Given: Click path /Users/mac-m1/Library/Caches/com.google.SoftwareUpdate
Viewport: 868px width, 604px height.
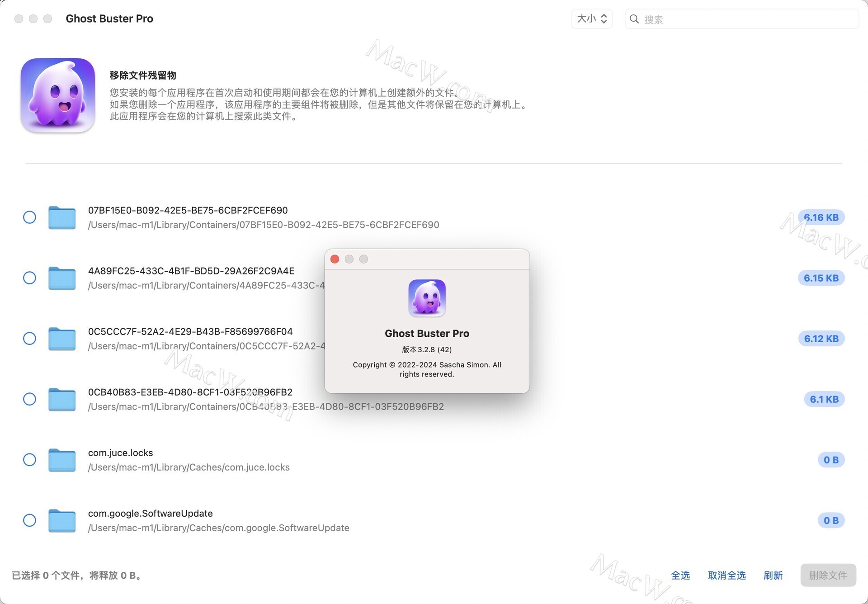Looking at the screenshot, I should pos(218,528).
